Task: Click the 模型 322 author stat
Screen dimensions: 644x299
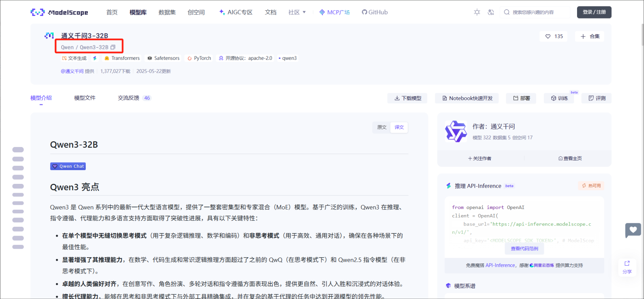Action: [482, 137]
